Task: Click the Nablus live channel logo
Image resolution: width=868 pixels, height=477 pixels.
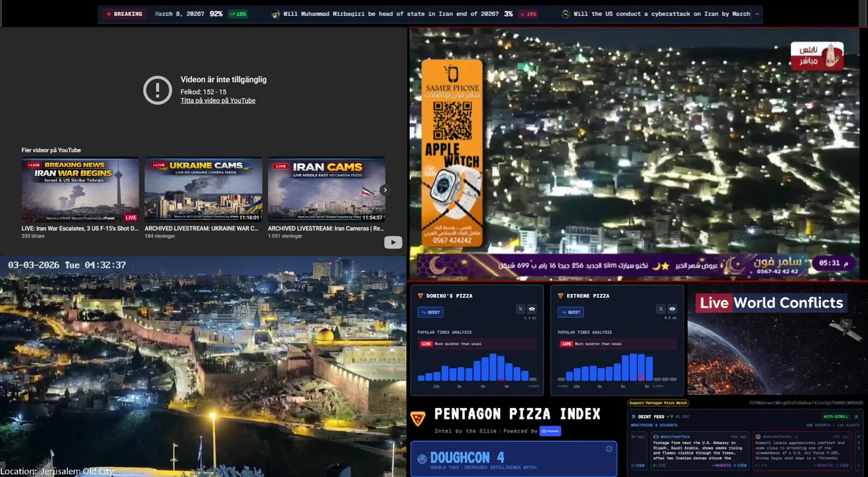Action: pos(816,56)
